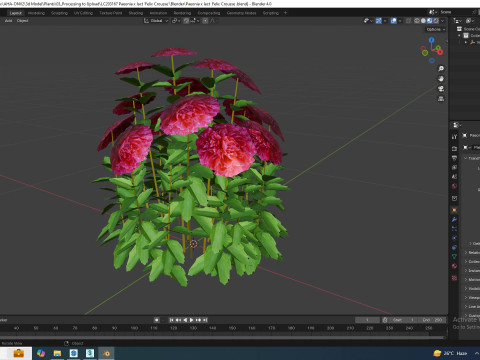The image size is (480, 360).
Task: Open the Global transform orientation dropdown
Action: point(156,21)
